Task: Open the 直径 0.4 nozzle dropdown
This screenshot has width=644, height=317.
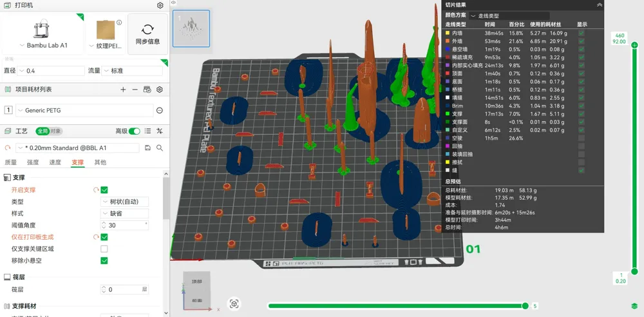Action: pos(51,71)
